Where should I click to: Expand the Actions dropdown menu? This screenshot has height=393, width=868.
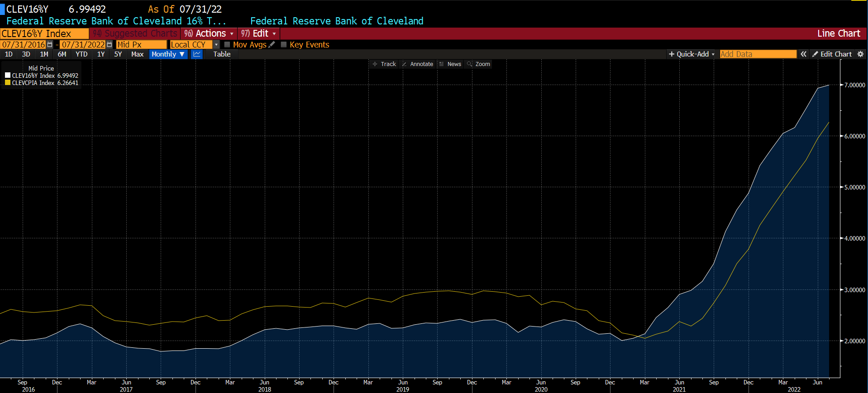point(209,33)
